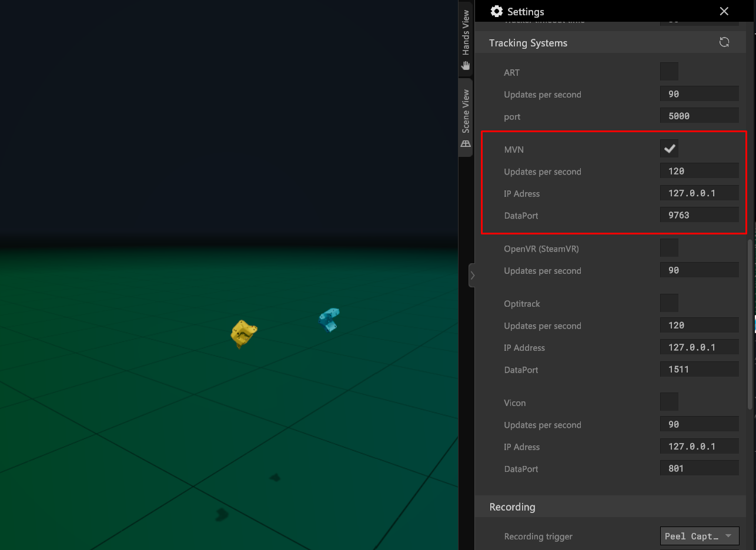756x550 pixels.
Task: Click the Optitrack IP Address field
Action: (700, 347)
